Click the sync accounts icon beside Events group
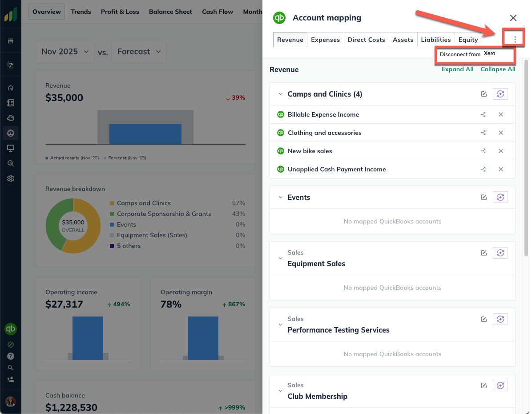Viewport: 532px width, 414px height. coord(500,197)
